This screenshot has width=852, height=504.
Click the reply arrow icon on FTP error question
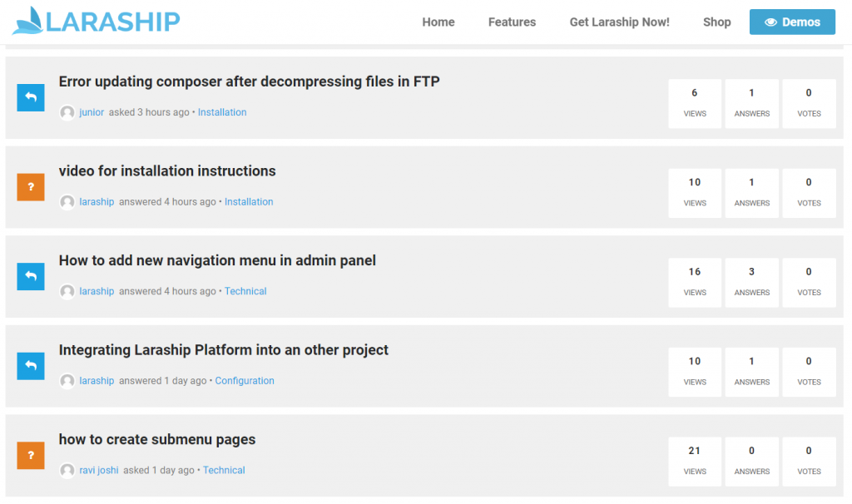[x=30, y=97]
